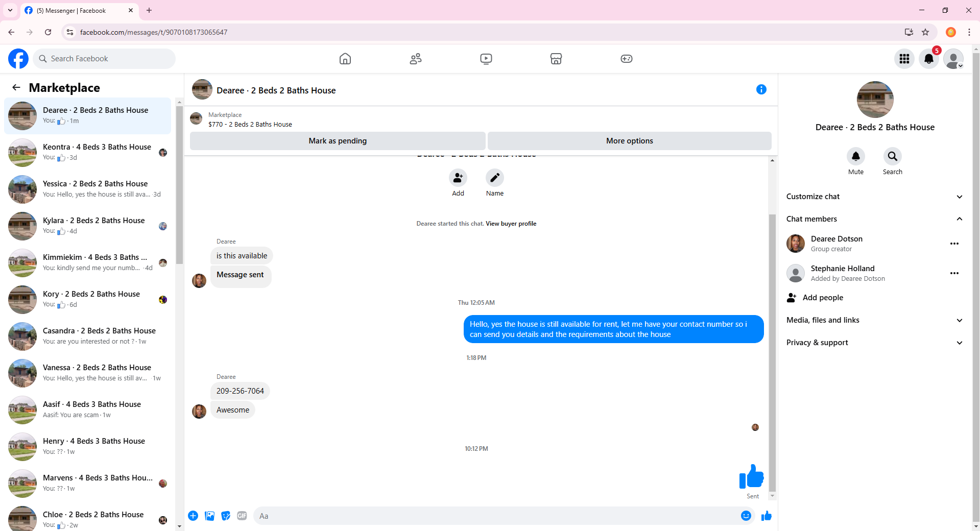
Task: Open the notifications bell
Action: [x=929, y=59]
